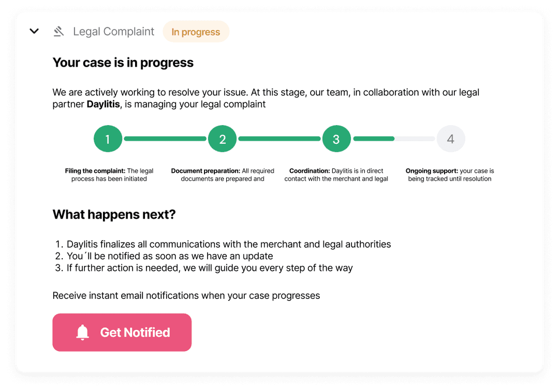Screen dimensions: 559x392
Task: Click the Filing the complaint step description
Action: tap(109, 175)
